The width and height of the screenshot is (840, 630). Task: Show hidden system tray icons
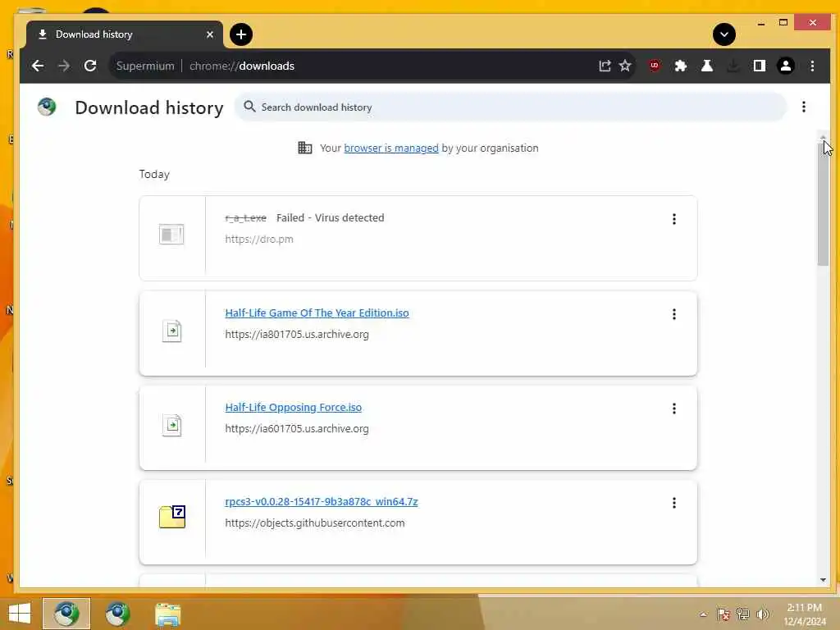(703, 614)
